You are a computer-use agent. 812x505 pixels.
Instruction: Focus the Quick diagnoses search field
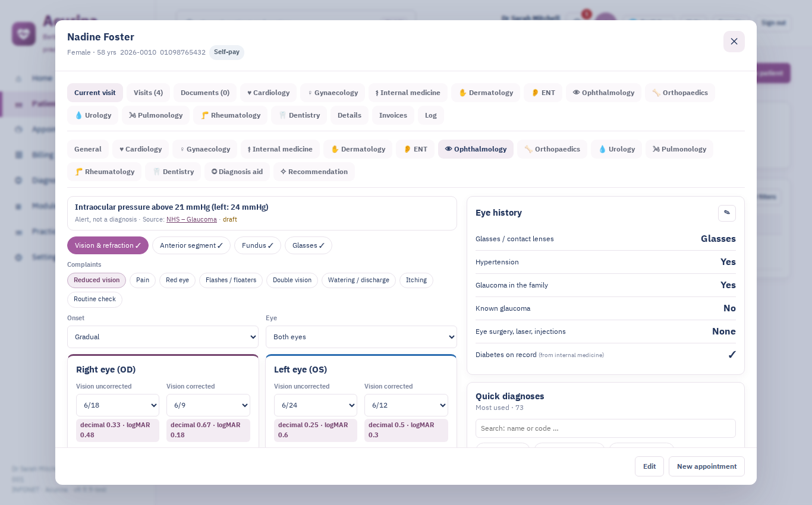tap(606, 428)
